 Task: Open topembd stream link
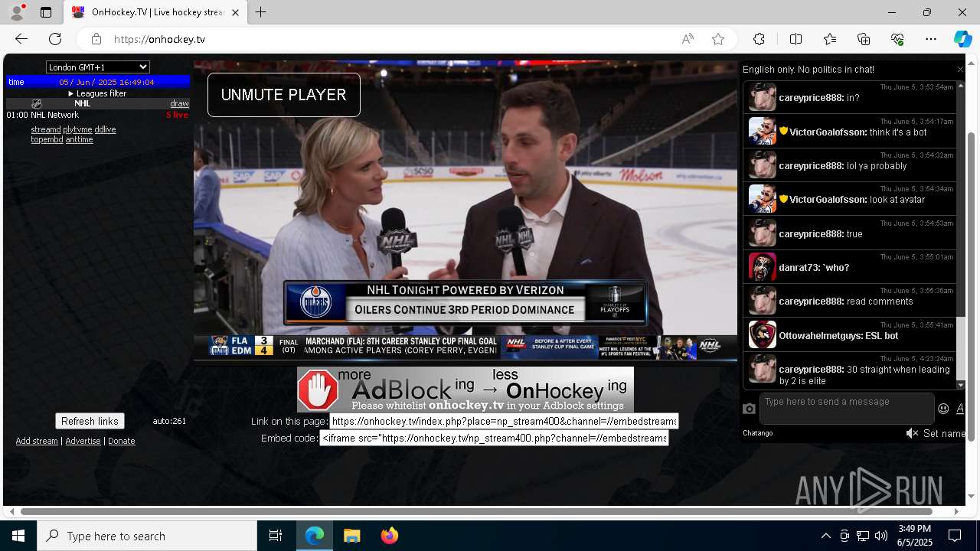pos(47,139)
